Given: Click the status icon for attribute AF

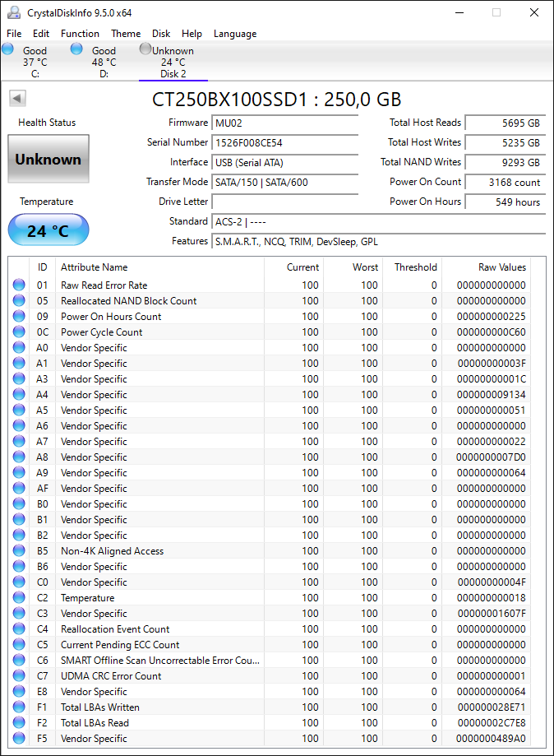Looking at the screenshot, I should point(19,488).
